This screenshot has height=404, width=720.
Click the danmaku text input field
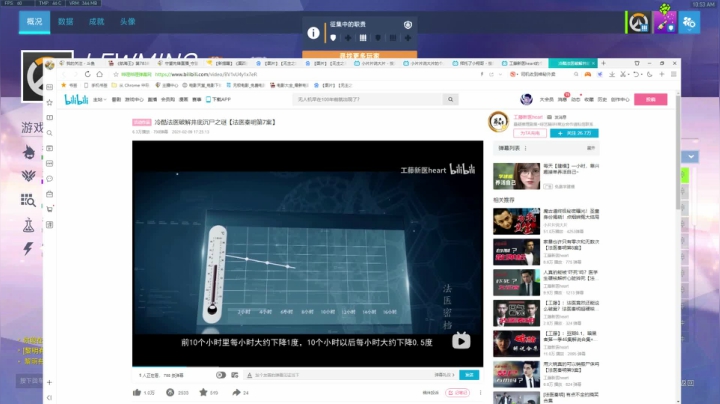click(339, 375)
